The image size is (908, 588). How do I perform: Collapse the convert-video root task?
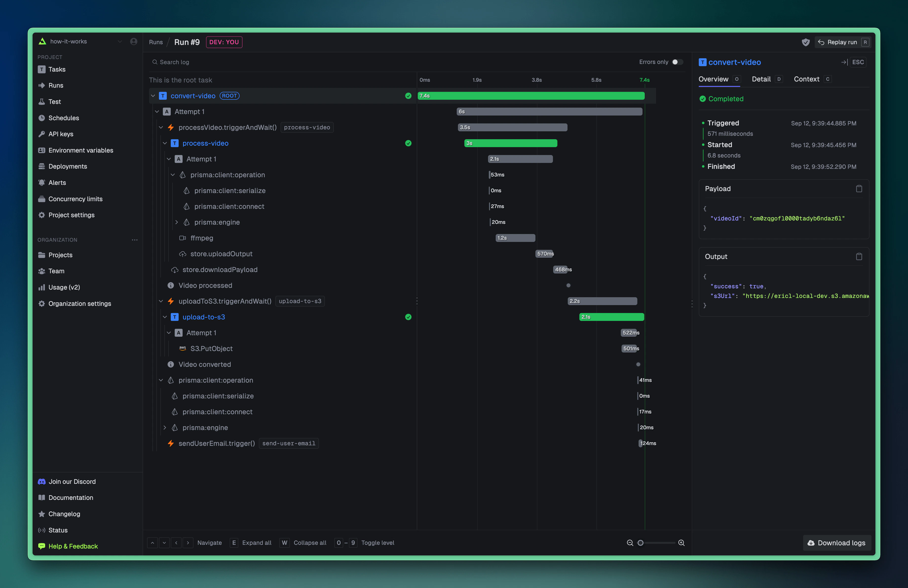pyautogui.click(x=153, y=96)
